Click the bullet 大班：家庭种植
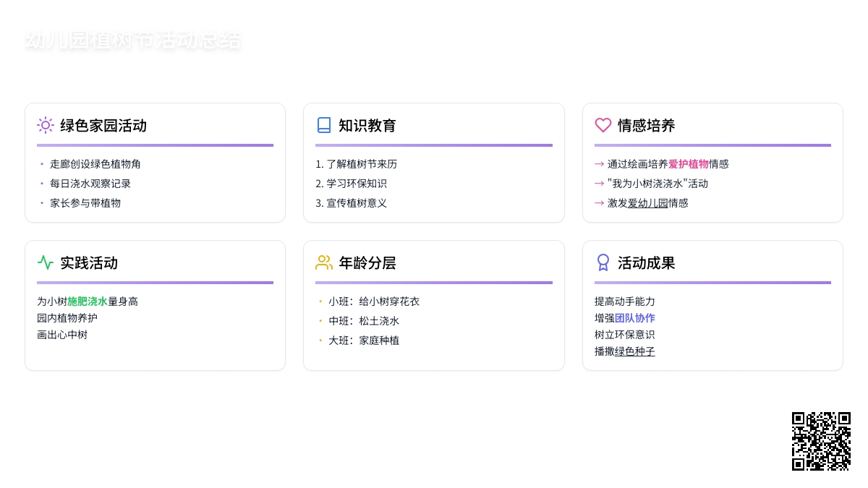The width and height of the screenshot is (868, 488). click(x=364, y=341)
